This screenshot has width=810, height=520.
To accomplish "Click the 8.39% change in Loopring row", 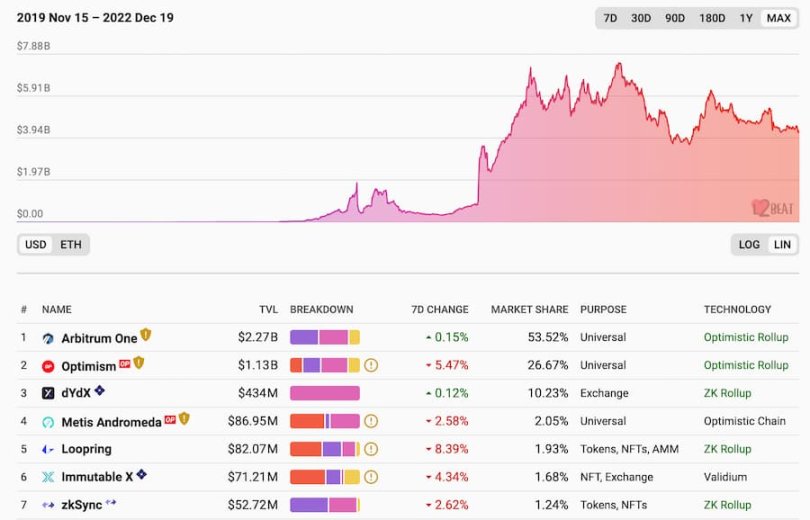I will pos(447,449).
